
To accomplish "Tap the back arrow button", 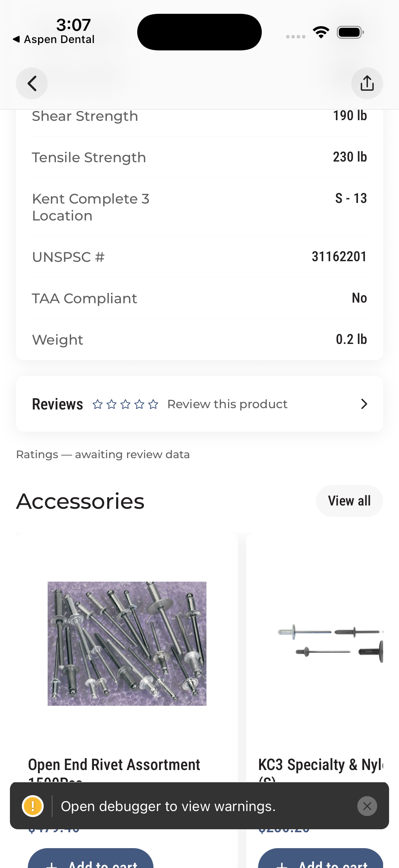I will click(x=32, y=83).
